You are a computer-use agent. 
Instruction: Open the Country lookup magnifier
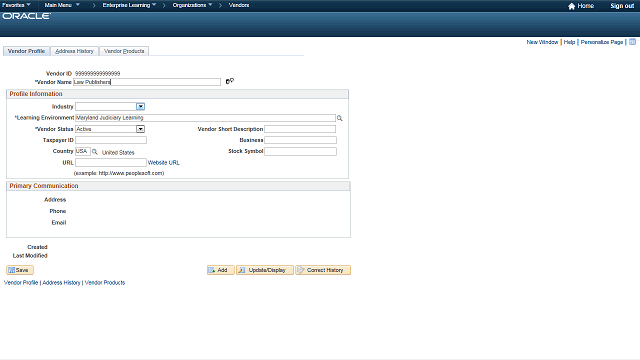(95, 151)
